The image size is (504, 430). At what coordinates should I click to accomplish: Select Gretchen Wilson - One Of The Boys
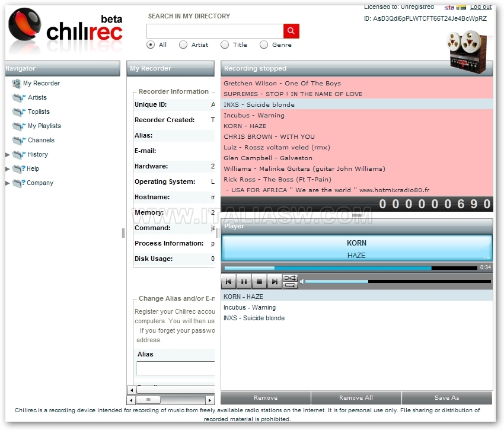pos(357,83)
